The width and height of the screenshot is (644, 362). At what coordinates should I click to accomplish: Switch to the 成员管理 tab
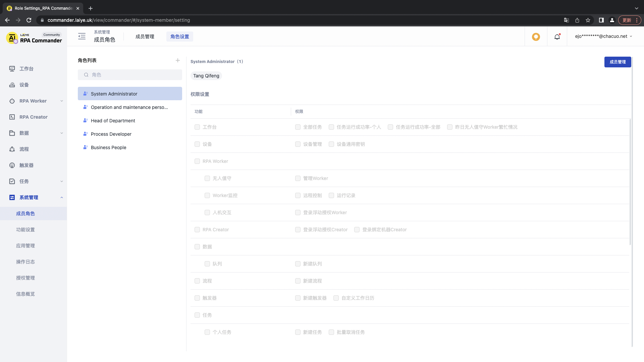coord(145,37)
